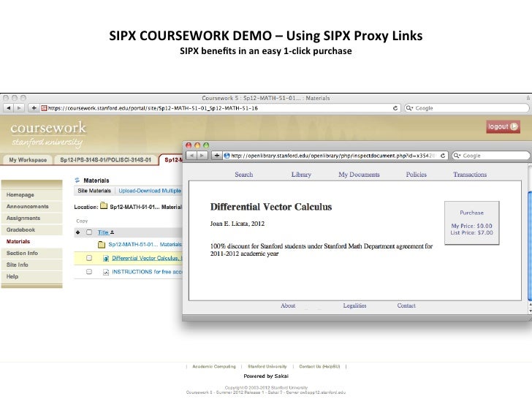The width and height of the screenshot is (532, 399).
Task: Select the Site Materials tab
Action: click(94, 191)
